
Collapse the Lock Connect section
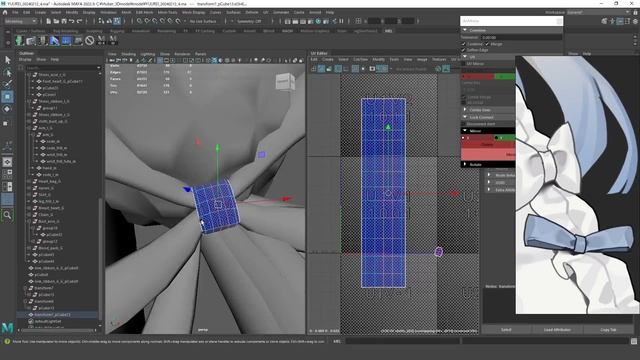pyautogui.click(x=464, y=117)
